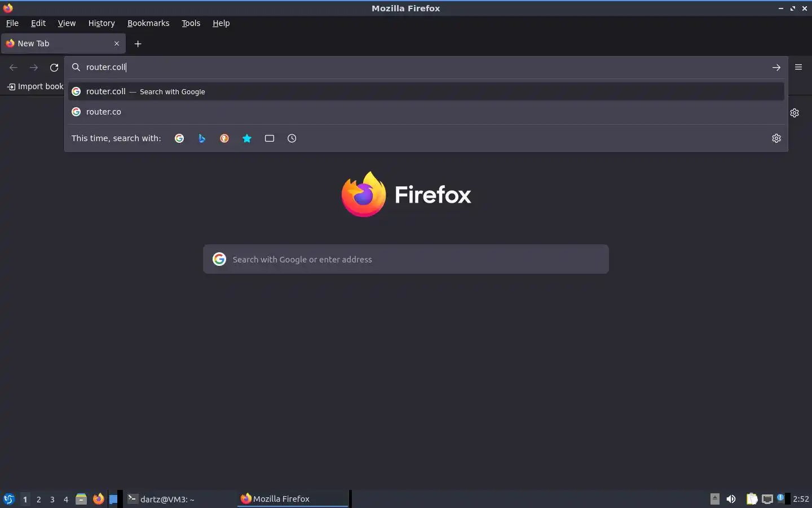Click the back navigation arrow
This screenshot has height=508, width=812.
14,67
